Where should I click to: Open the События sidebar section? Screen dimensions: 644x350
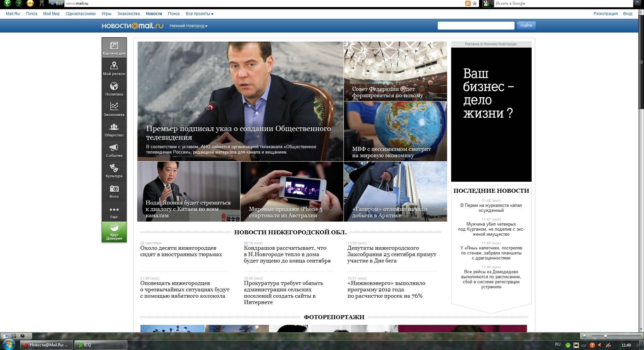114,150
